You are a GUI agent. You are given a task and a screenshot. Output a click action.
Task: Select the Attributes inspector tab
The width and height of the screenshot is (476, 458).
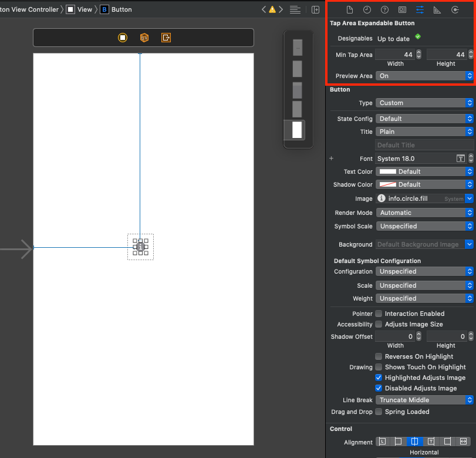click(420, 10)
